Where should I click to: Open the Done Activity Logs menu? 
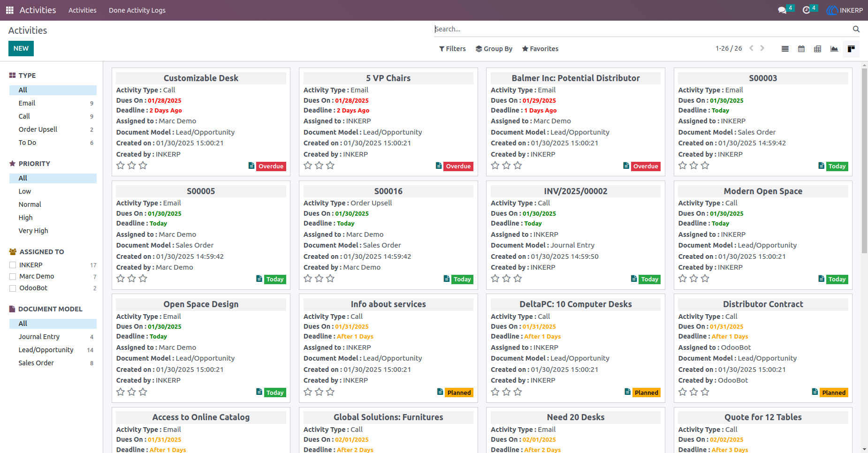click(137, 10)
